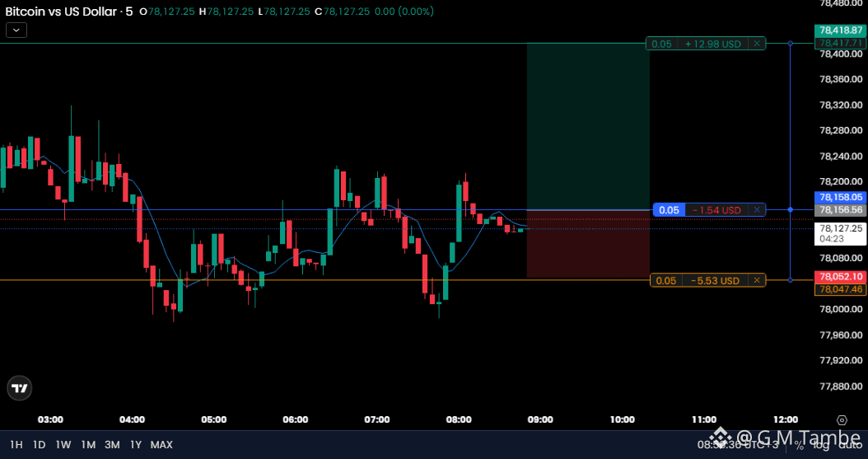Image resolution: width=868 pixels, height=459 pixels.
Task: Click the 03:00 time axis label
Action: point(50,419)
